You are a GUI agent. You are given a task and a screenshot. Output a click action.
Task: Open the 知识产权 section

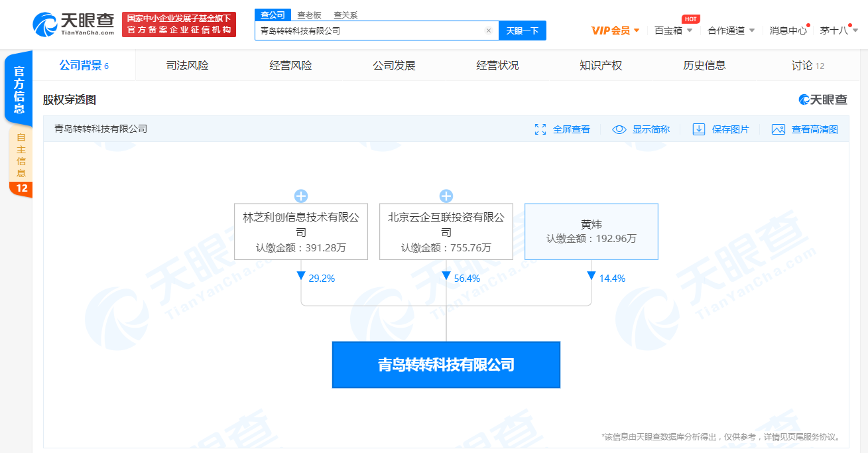599,65
